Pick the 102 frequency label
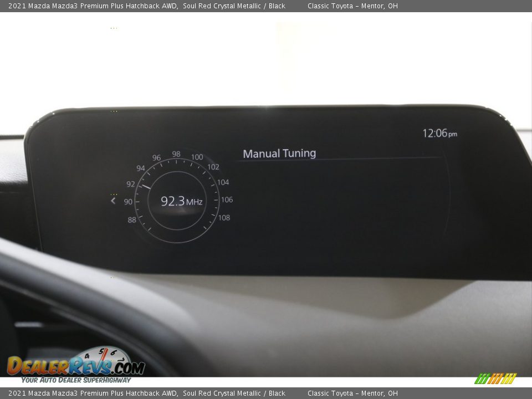The width and height of the screenshot is (532, 399). 213,167
